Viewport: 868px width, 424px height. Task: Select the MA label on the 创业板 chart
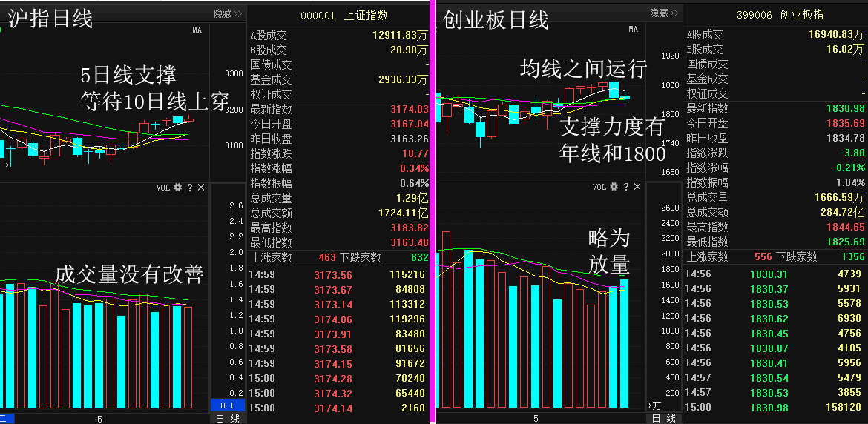click(634, 30)
